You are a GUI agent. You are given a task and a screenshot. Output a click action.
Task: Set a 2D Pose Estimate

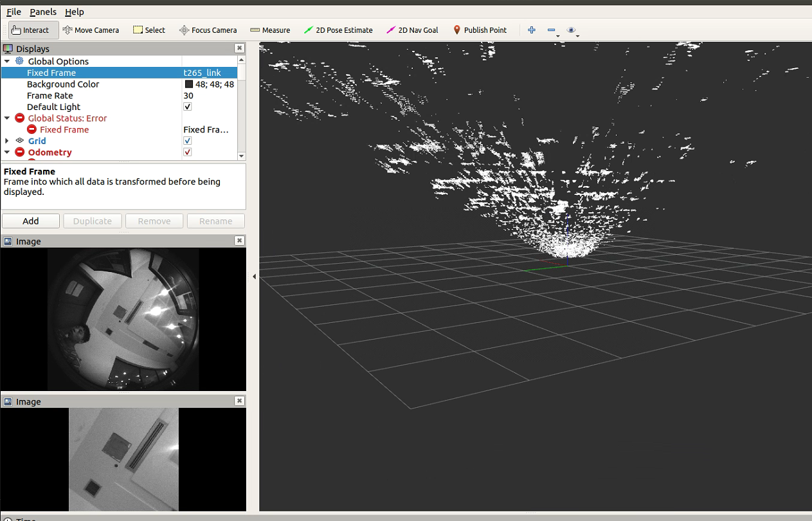338,30
